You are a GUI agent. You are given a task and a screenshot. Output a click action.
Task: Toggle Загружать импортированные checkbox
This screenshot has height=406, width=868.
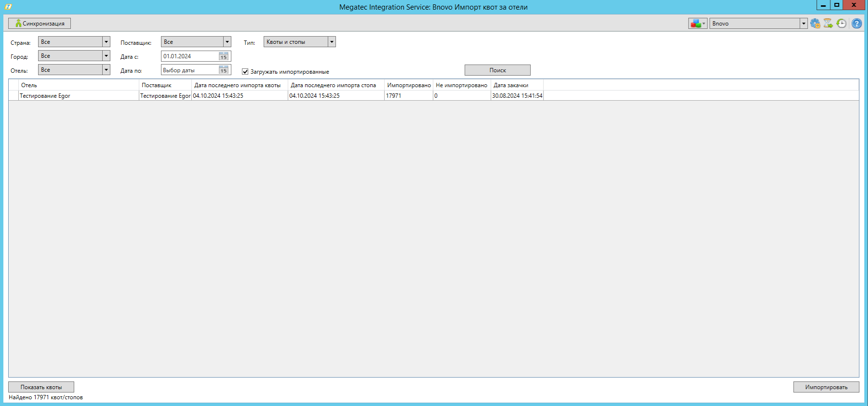pyautogui.click(x=245, y=72)
